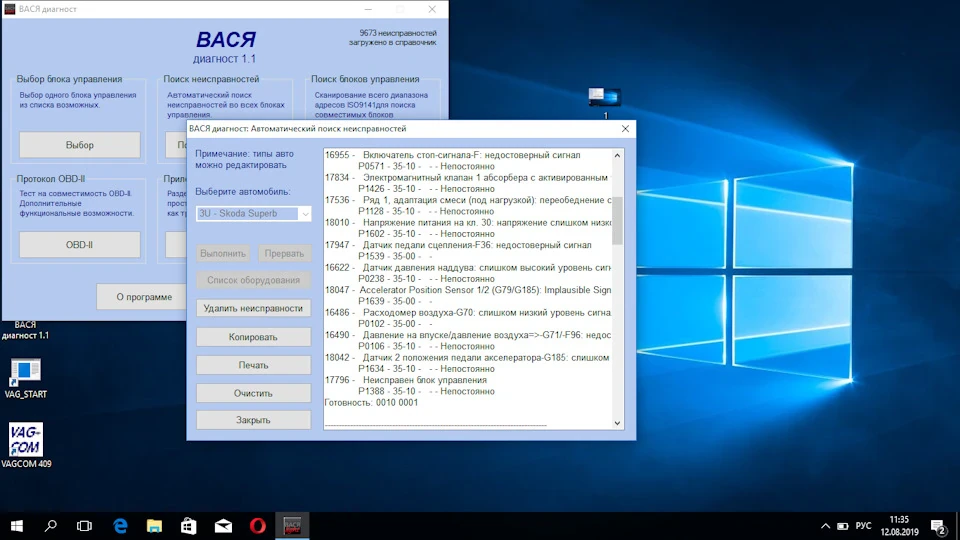The height and width of the screenshot is (540, 960).
Task: Click Удалить неисправности button
Action: (253, 309)
